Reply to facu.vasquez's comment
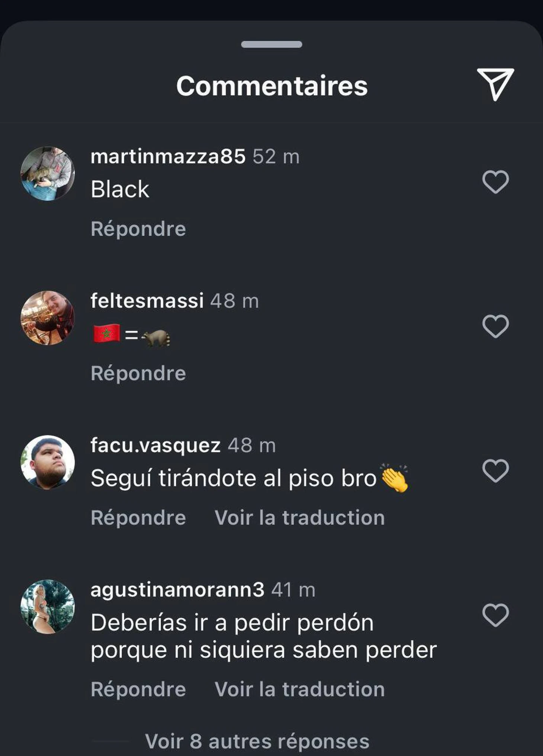Viewport: 543px width, 756px height. click(138, 517)
